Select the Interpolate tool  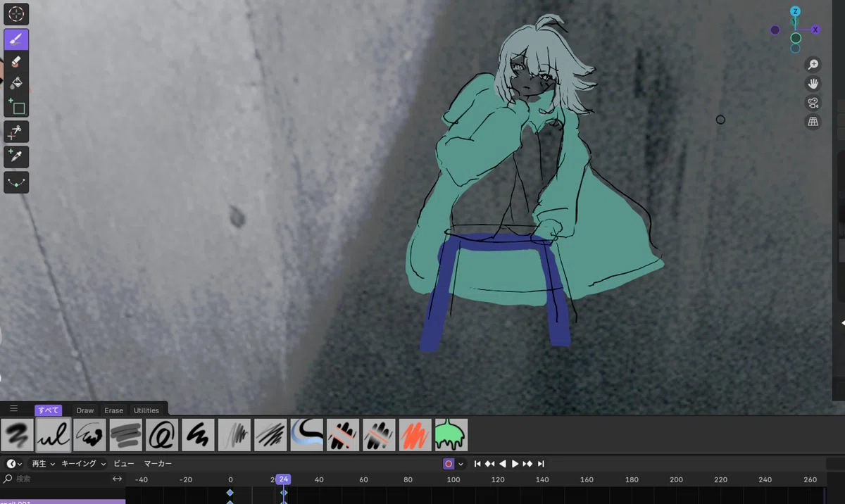(x=16, y=182)
